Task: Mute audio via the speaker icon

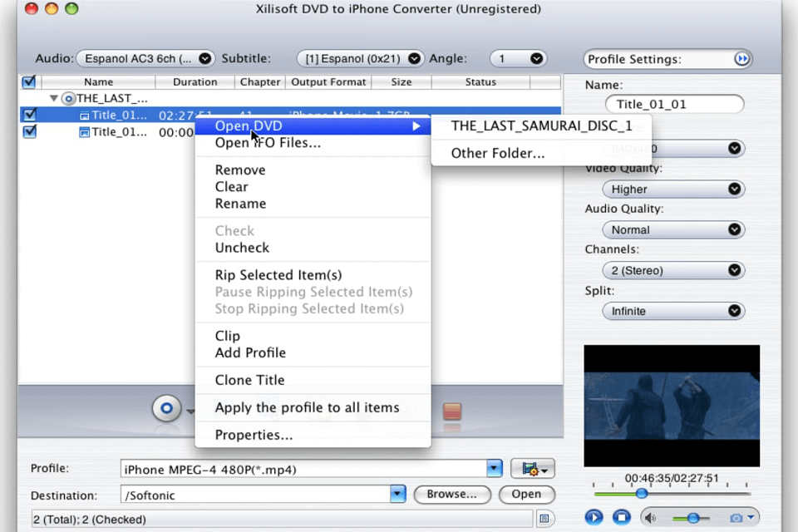Action: [649, 517]
